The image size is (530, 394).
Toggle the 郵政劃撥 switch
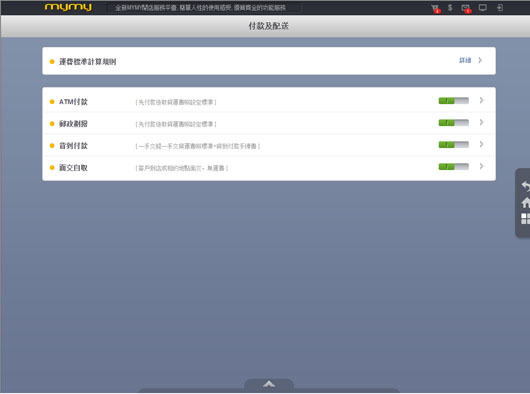click(x=453, y=123)
